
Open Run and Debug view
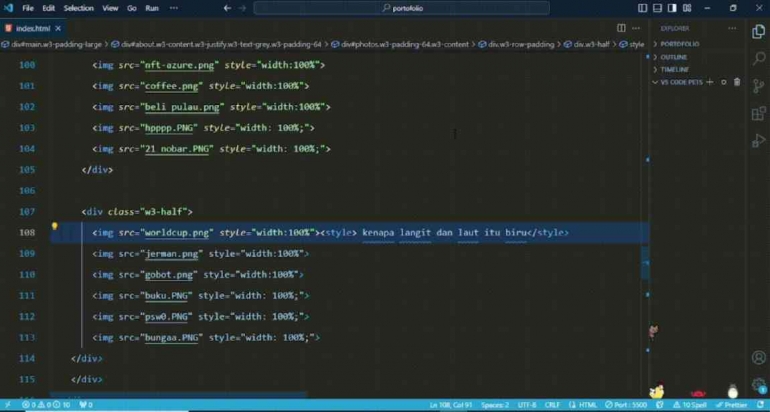coord(758,141)
